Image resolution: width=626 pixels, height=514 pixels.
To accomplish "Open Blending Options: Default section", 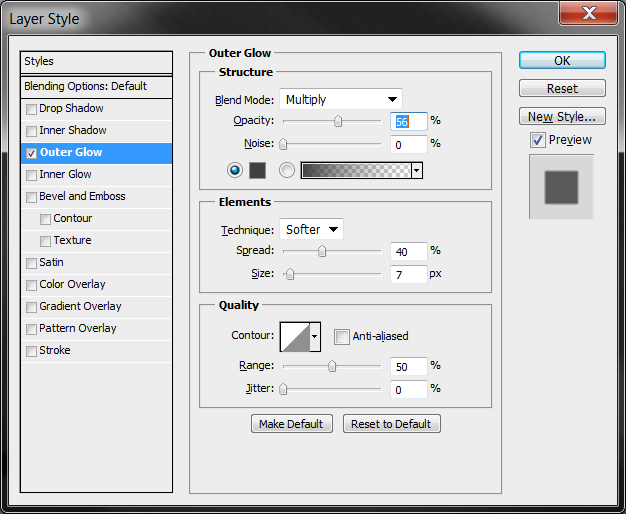I will pyautogui.click(x=86, y=87).
